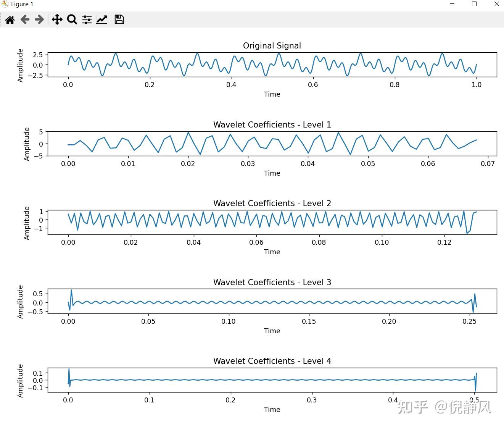Go back to previous view
504x428 pixels.
click(x=25, y=19)
